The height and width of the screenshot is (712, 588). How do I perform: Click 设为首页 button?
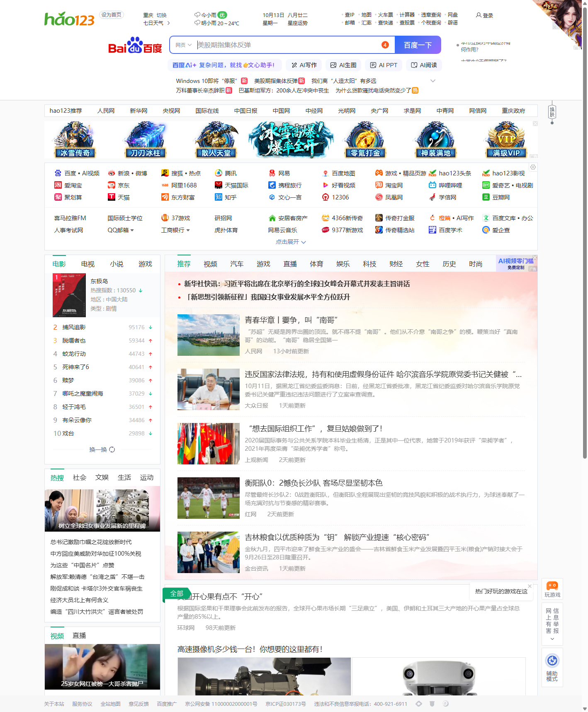coord(111,15)
